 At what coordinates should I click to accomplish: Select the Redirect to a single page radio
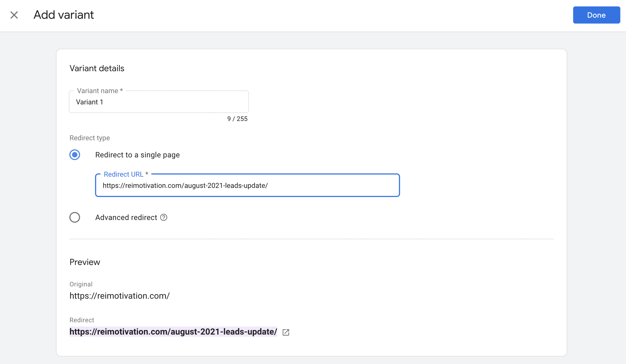click(x=75, y=155)
